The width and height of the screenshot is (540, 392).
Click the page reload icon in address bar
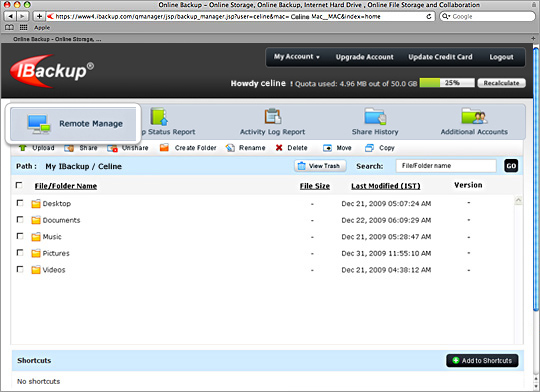click(429, 16)
